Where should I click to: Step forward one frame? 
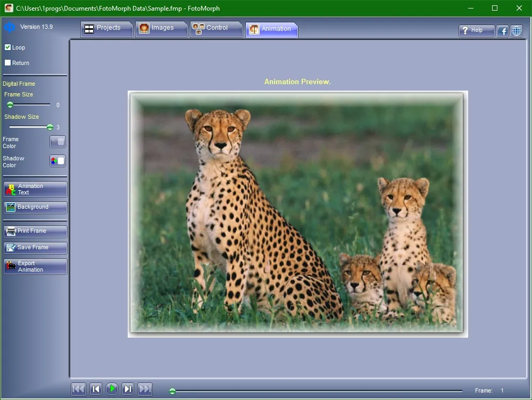point(128,389)
